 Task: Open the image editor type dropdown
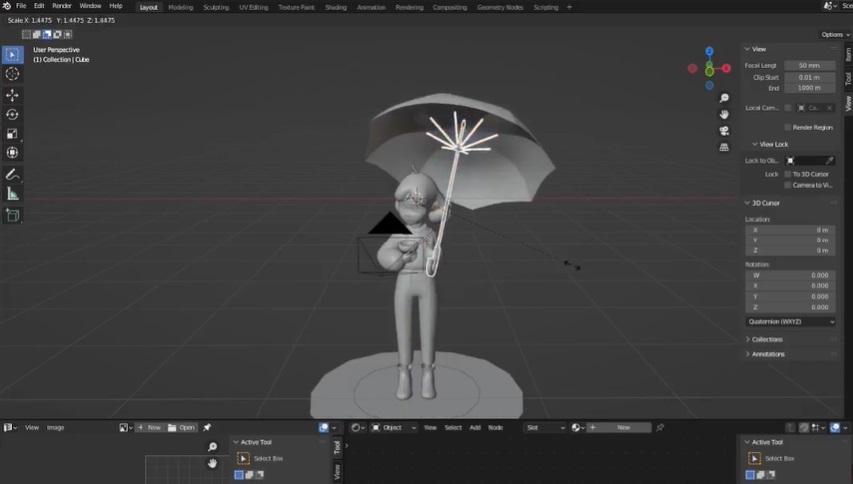point(10,427)
